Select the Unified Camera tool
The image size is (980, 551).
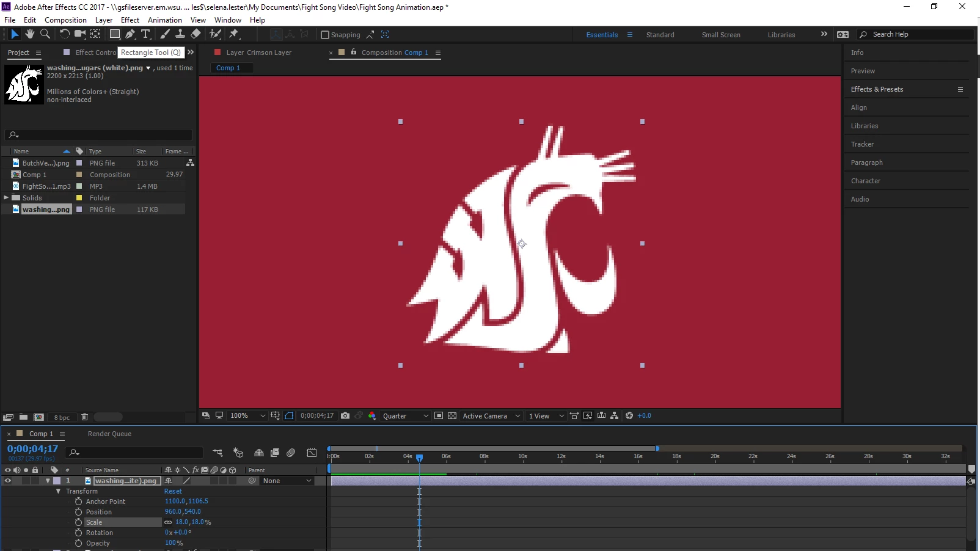[x=80, y=34]
